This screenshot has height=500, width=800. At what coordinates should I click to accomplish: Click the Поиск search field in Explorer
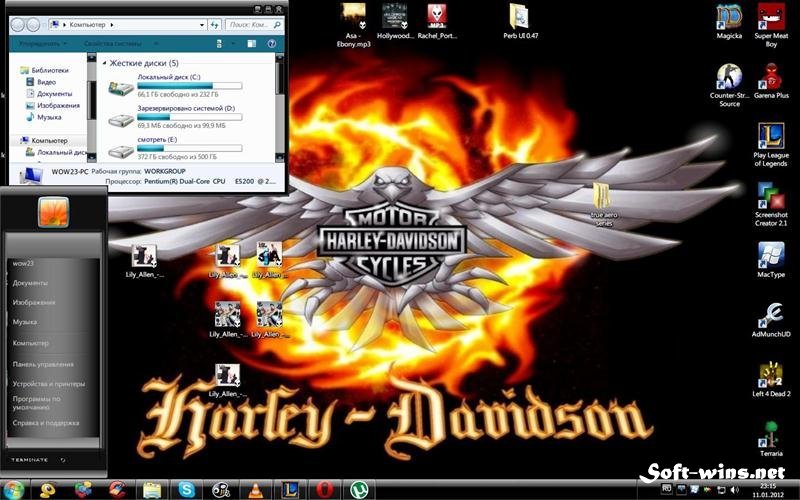coord(254,24)
